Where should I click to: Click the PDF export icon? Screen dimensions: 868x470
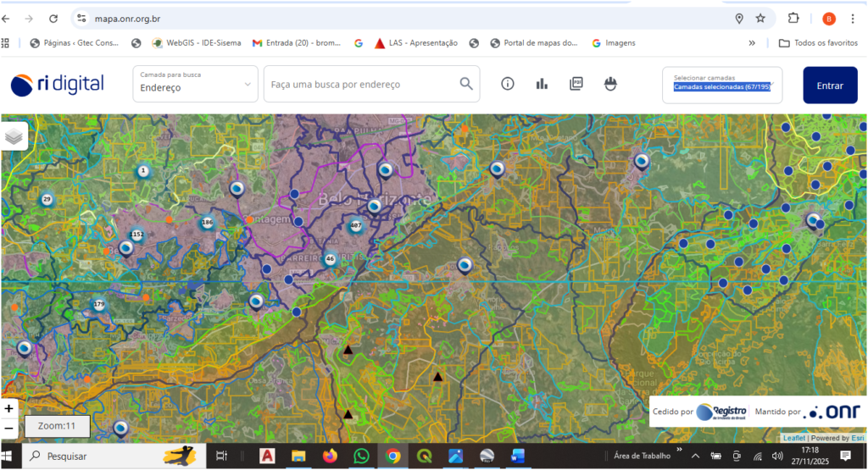pos(576,84)
